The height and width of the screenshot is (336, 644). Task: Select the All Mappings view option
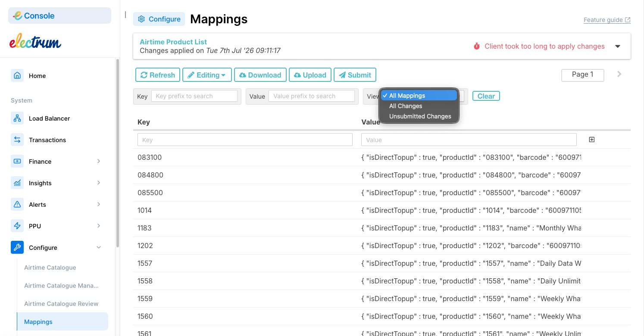click(x=419, y=96)
